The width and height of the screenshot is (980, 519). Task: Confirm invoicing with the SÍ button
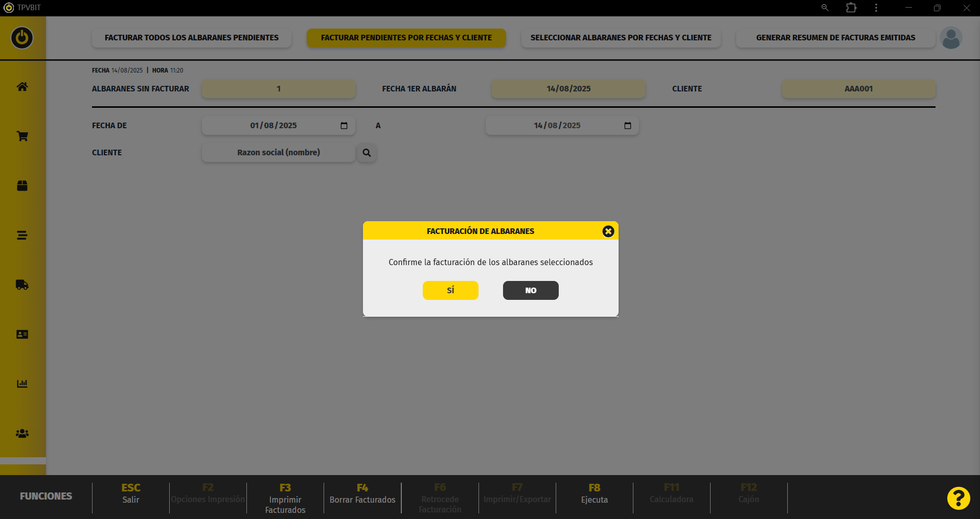click(x=450, y=290)
